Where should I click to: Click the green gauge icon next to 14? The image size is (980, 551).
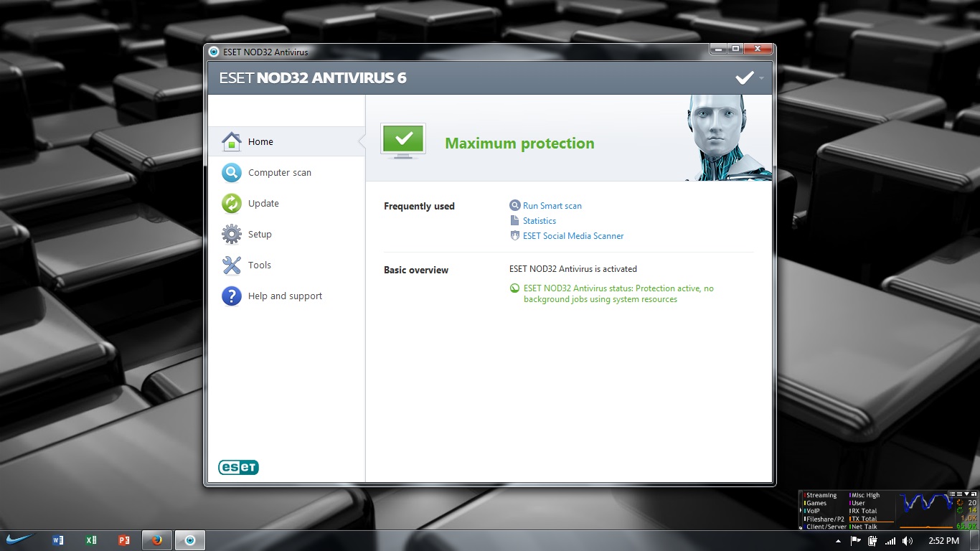tap(960, 510)
